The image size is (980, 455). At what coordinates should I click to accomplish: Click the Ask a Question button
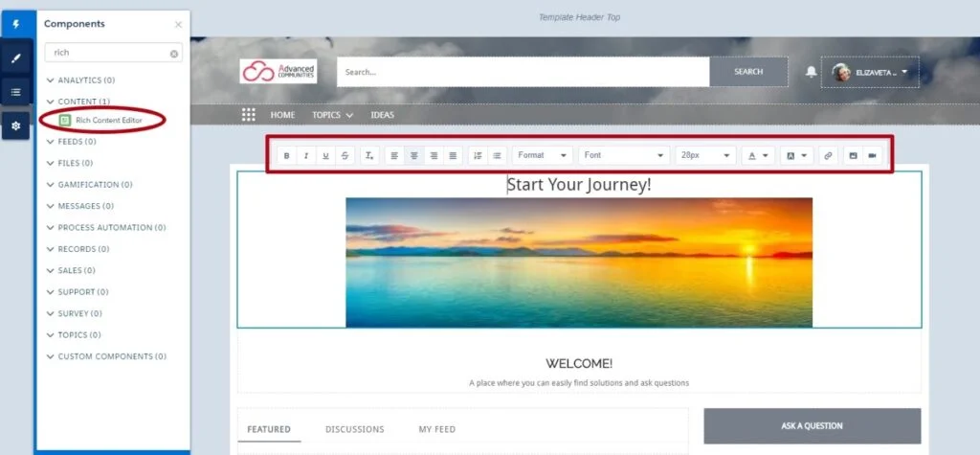click(x=812, y=426)
